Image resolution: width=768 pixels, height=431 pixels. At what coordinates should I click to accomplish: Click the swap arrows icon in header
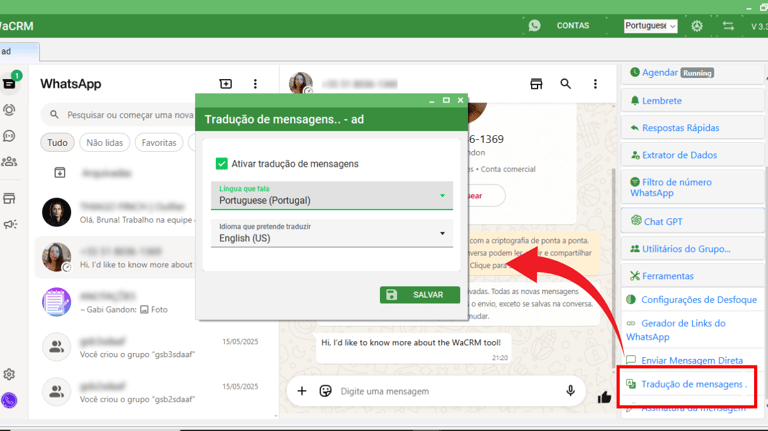point(728,26)
